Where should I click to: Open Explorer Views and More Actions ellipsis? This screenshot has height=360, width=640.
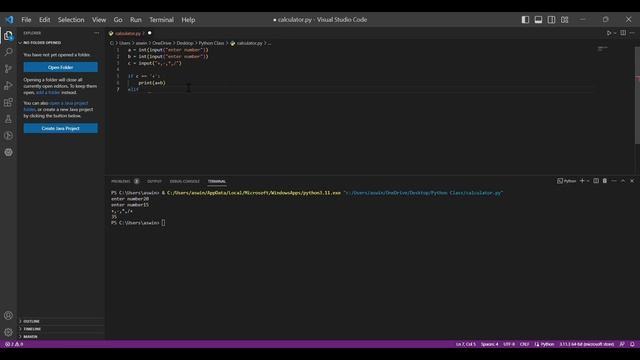click(x=96, y=33)
